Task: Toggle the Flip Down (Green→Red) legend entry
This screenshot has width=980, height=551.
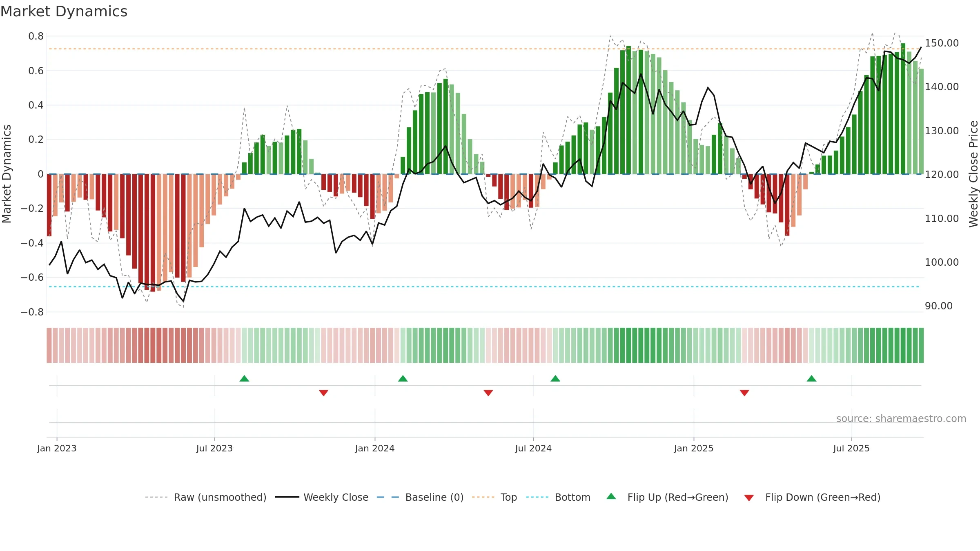Action: point(812,497)
